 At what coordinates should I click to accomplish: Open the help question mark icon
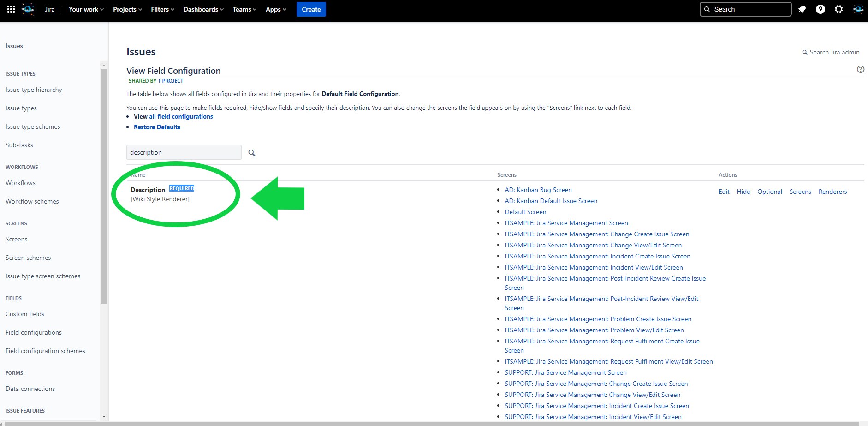pos(820,9)
